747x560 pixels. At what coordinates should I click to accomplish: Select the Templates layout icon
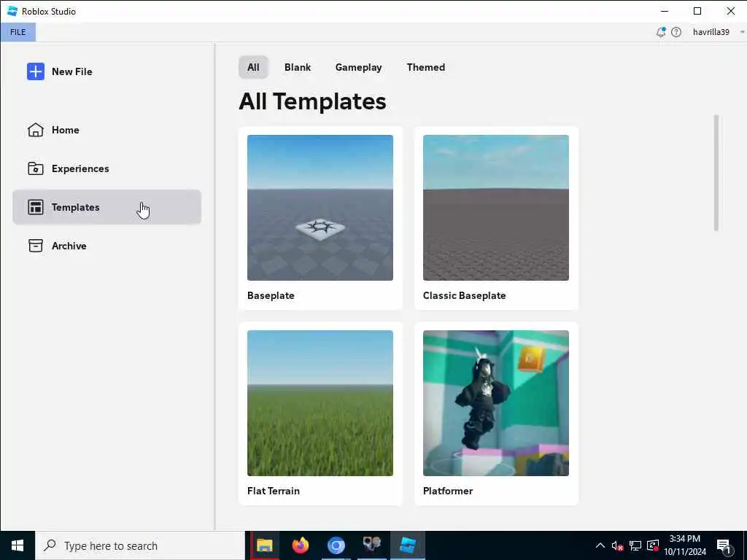pos(36,207)
